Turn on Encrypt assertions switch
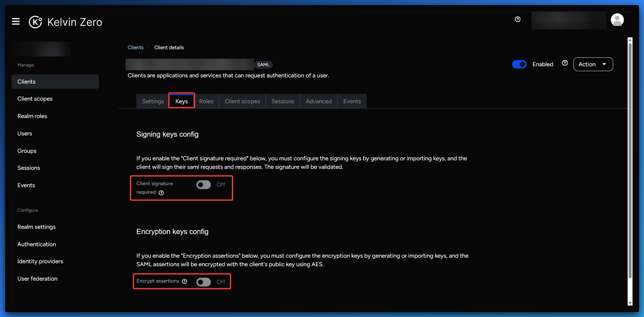This screenshot has height=317, width=644. click(x=203, y=282)
